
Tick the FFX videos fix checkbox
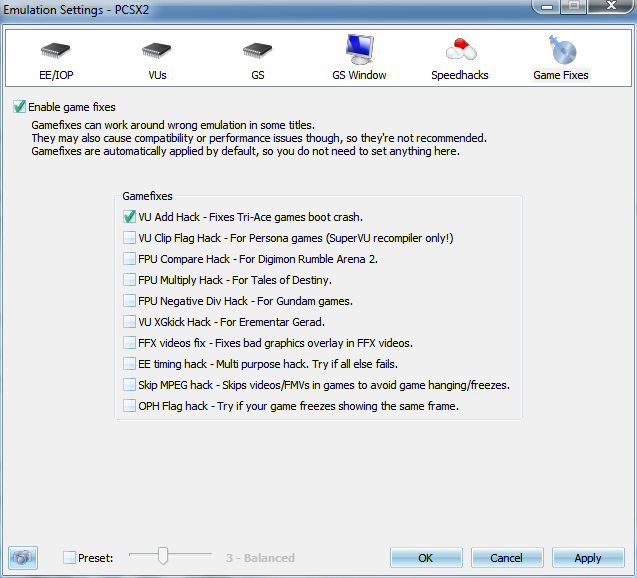(x=129, y=342)
